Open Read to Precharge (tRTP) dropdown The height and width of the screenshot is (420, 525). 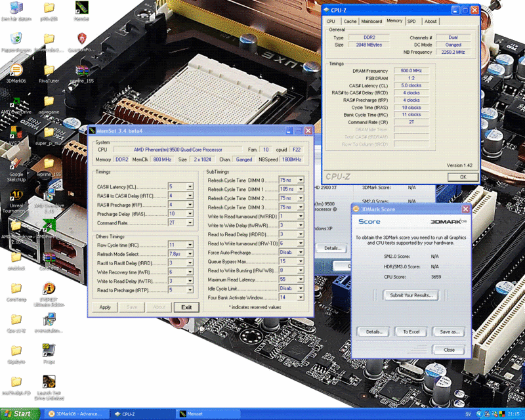(x=190, y=290)
